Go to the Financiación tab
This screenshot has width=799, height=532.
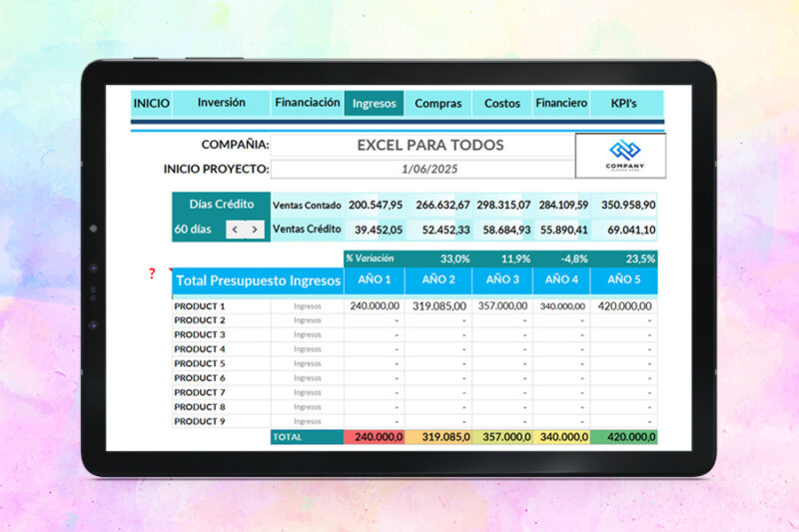[x=308, y=104]
